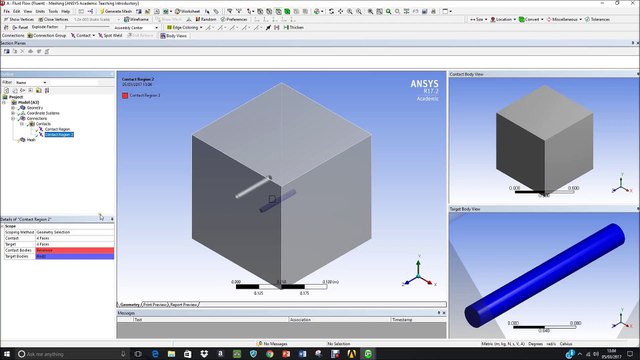Adjust the Explode Factor slider
The height and width of the screenshot is (360, 640).
click(87, 27)
